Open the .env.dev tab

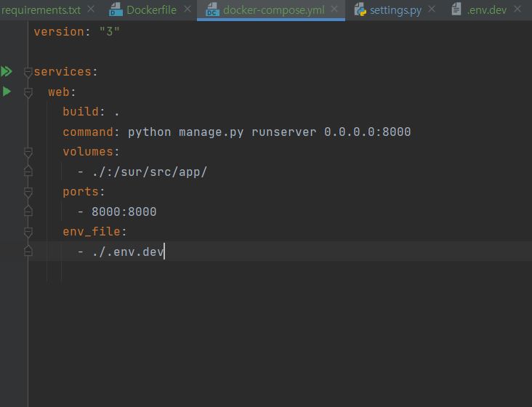pyautogui.click(x=487, y=10)
